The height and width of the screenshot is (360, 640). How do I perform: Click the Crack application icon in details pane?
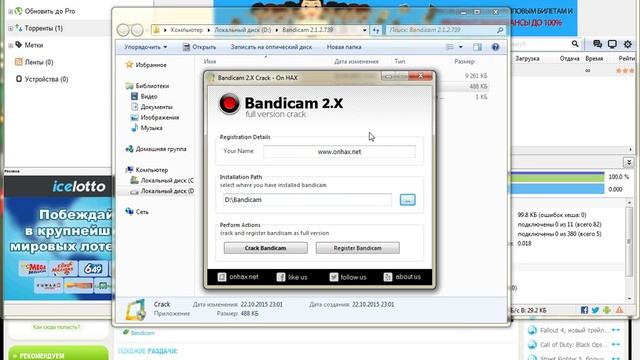coord(136,309)
